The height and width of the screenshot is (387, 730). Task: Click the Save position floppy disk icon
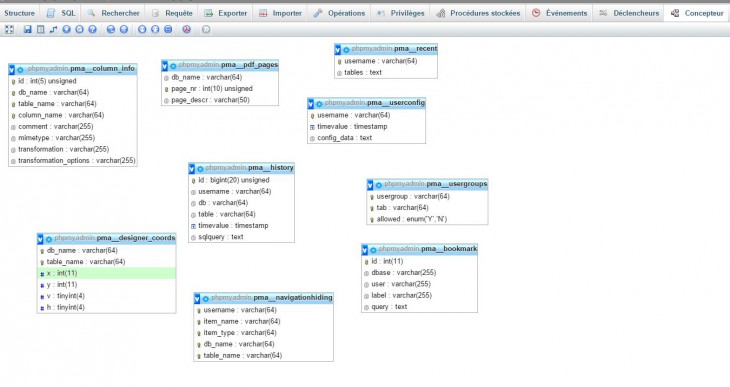point(27,29)
